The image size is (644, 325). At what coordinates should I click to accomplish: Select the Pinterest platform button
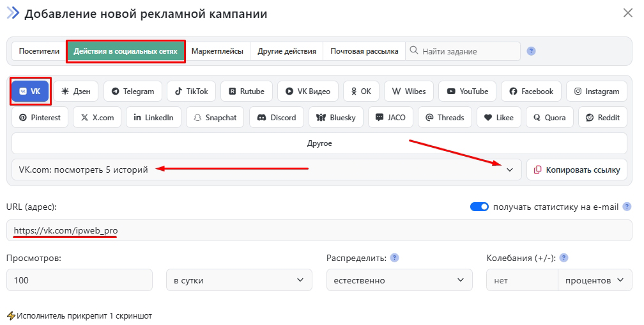(x=40, y=118)
